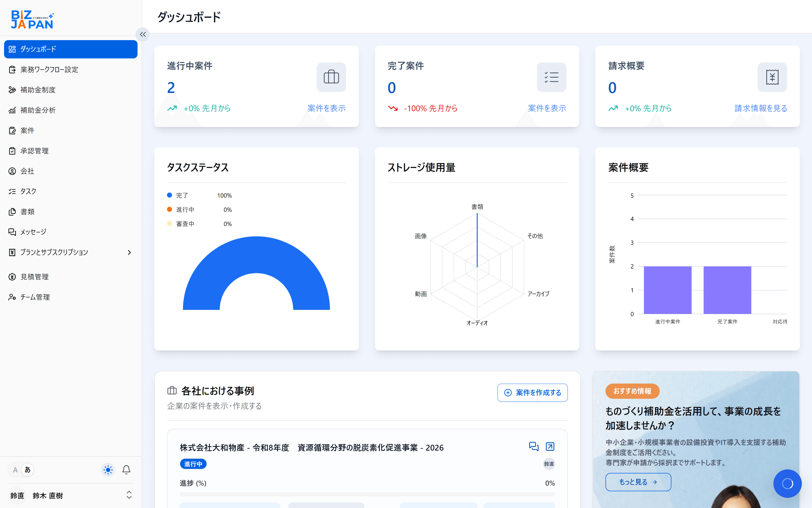Click the プランとサブスクリプション receipt icon

click(x=12, y=252)
